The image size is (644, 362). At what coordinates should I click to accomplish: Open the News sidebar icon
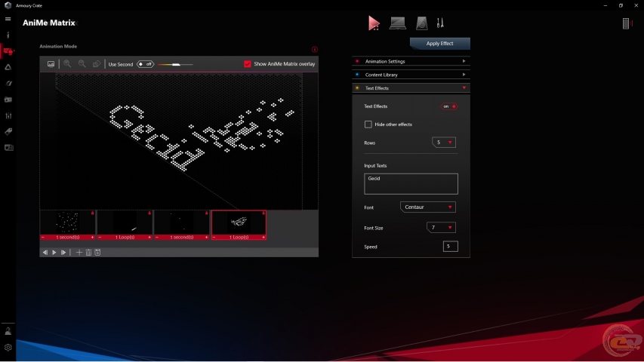[x=8, y=148]
